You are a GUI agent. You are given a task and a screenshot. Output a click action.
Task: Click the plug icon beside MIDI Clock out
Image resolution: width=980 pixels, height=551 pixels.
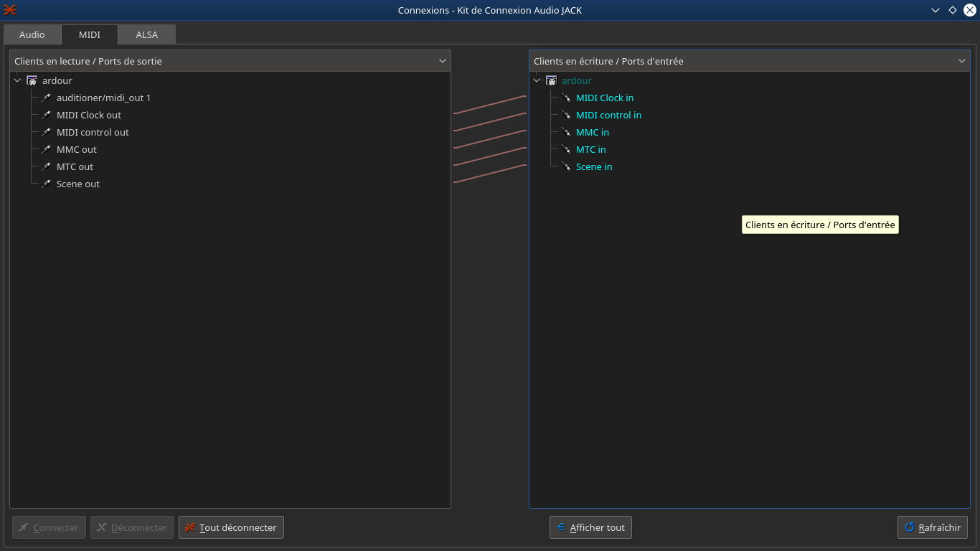46,115
